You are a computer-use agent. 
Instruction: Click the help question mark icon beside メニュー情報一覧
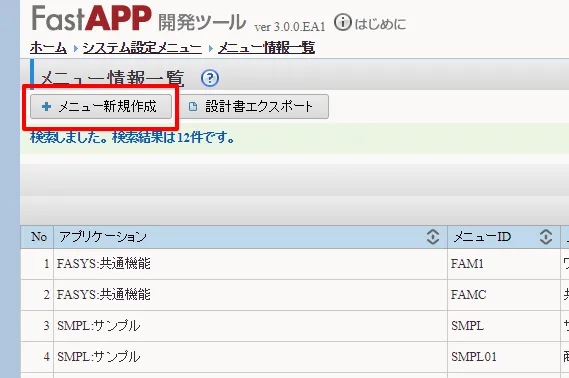click(210, 78)
